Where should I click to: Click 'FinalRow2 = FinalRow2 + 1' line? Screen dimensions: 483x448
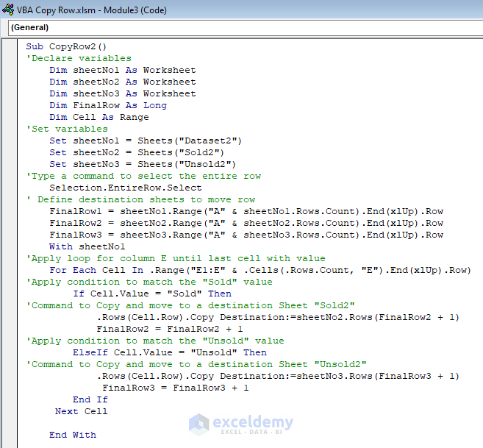pyautogui.click(x=170, y=329)
